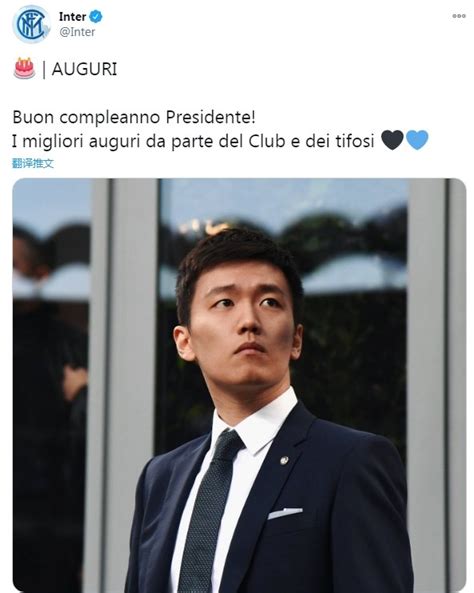Open the @Inter handle link

(x=77, y=32)
